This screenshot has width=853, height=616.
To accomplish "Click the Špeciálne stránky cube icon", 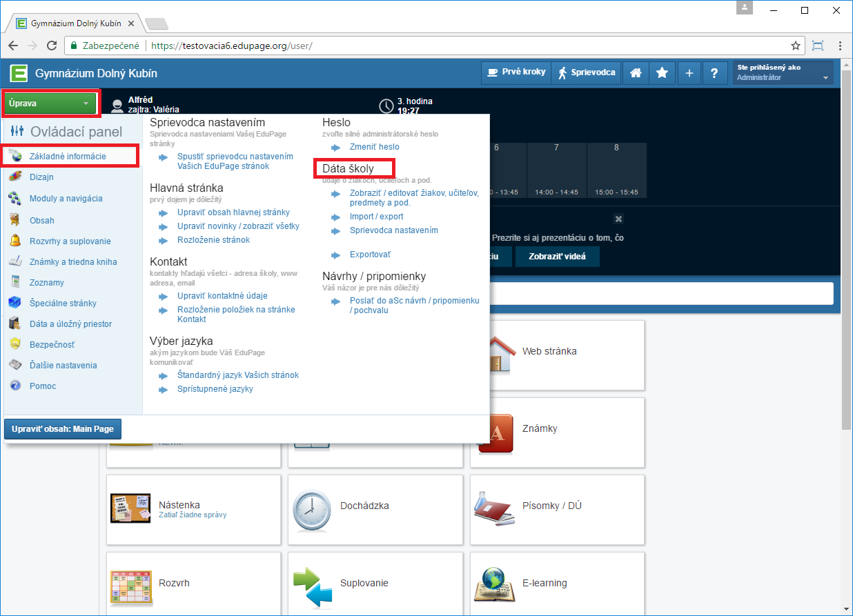I will point(15,304).
